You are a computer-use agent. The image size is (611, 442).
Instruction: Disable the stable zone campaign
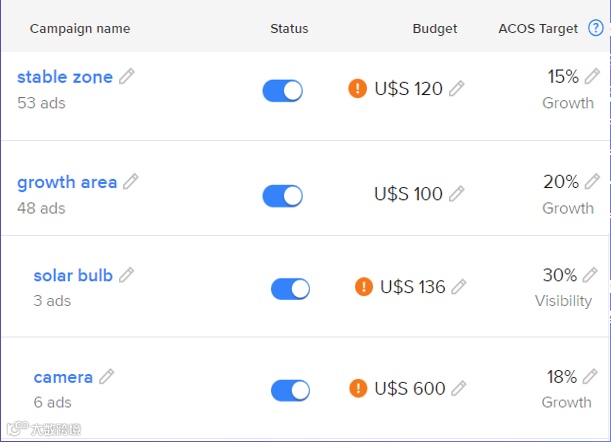282,91
